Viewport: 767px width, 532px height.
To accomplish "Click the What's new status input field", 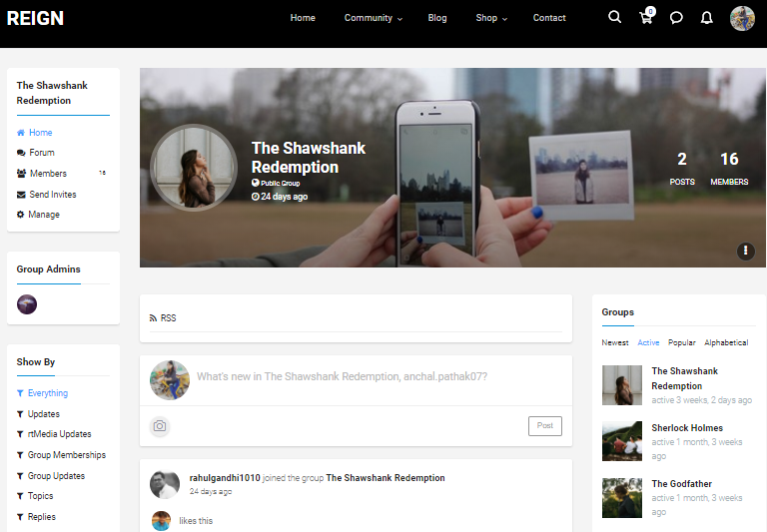I will (342, 376).
